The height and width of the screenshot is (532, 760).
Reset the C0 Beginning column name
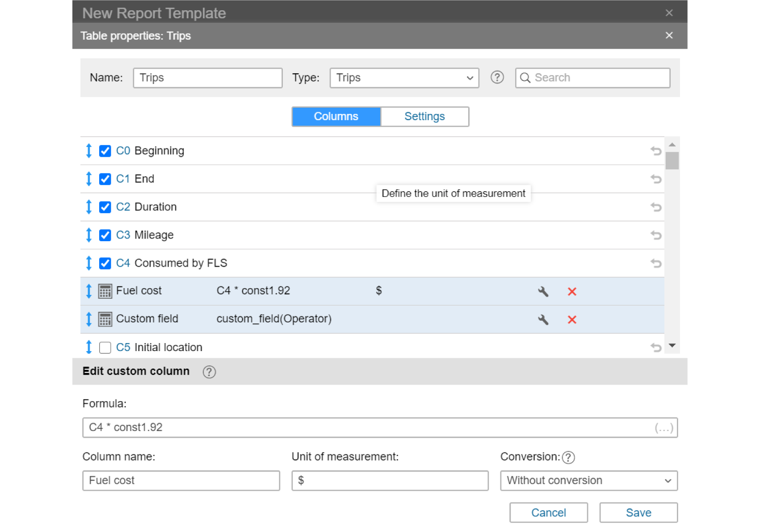coord(655,151)
